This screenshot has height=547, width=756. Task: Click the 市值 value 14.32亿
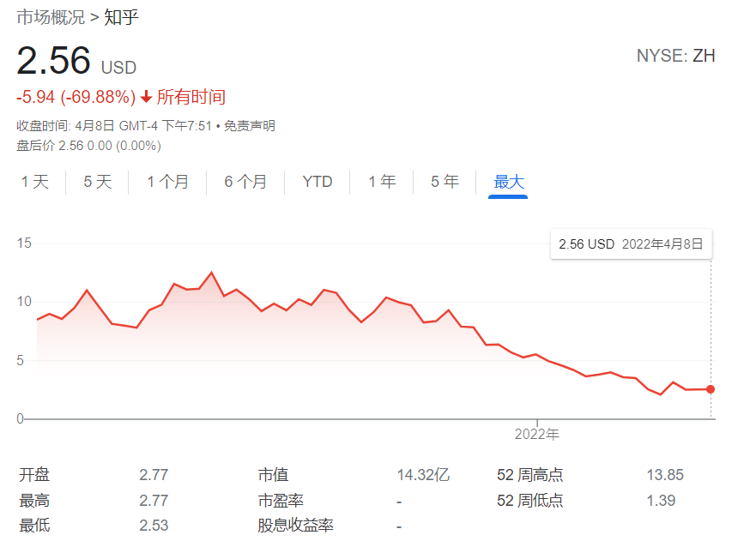(423, 475)
